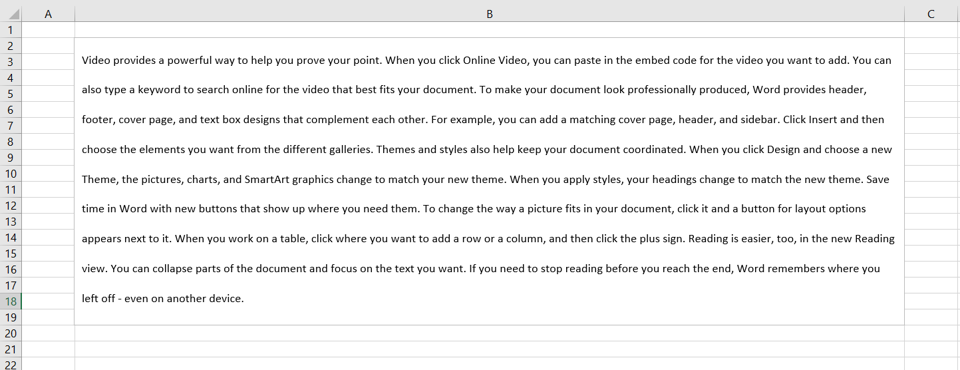Viewport: 960px width, 370px height.
Task: Click empty cell B21
Action: click(489, 349)
